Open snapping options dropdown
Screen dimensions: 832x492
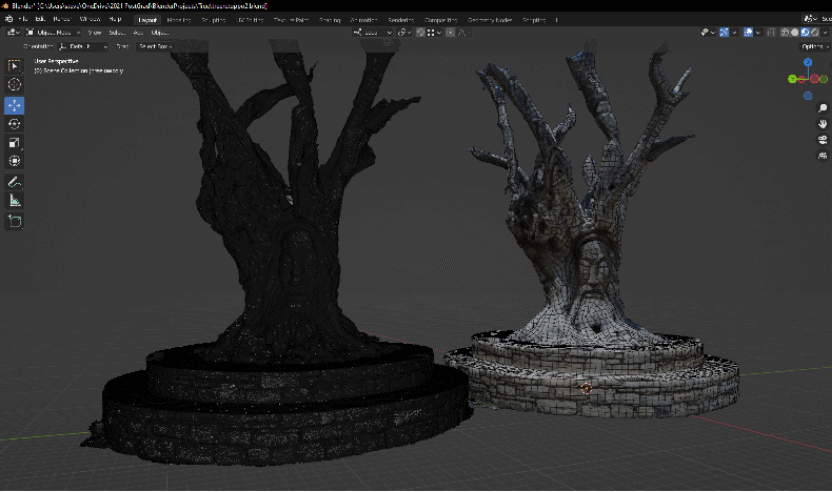coord(435,32)
